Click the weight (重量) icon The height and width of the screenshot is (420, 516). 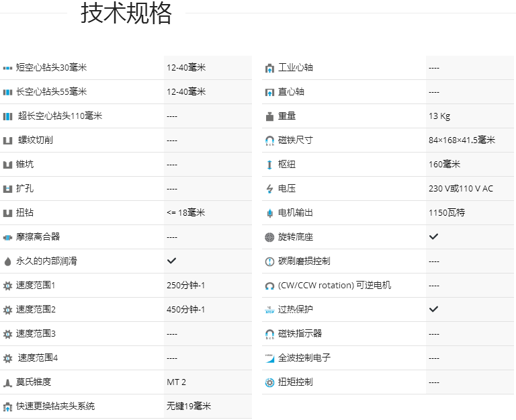[x=269, y=116]
